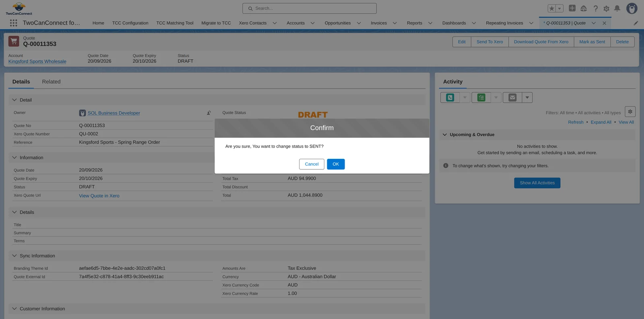Click Expand All in Activity panel
644x319 pixels.
point(601,122)
